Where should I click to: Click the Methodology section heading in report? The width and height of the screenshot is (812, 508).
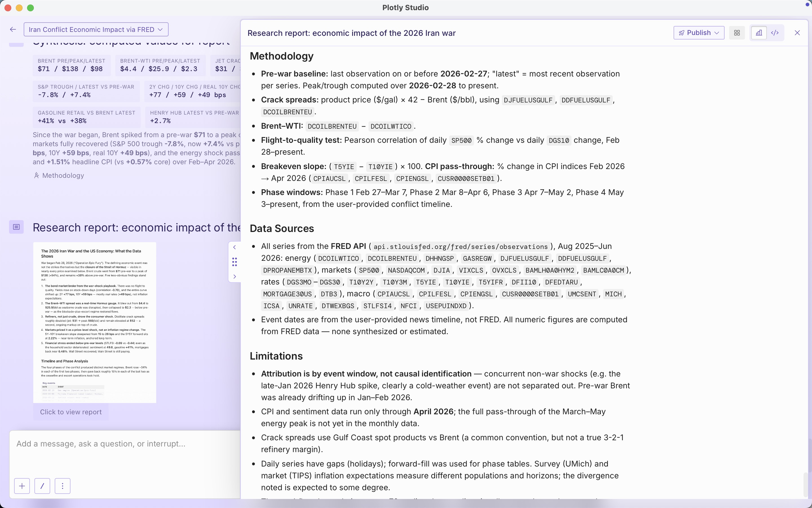(281, 56)
